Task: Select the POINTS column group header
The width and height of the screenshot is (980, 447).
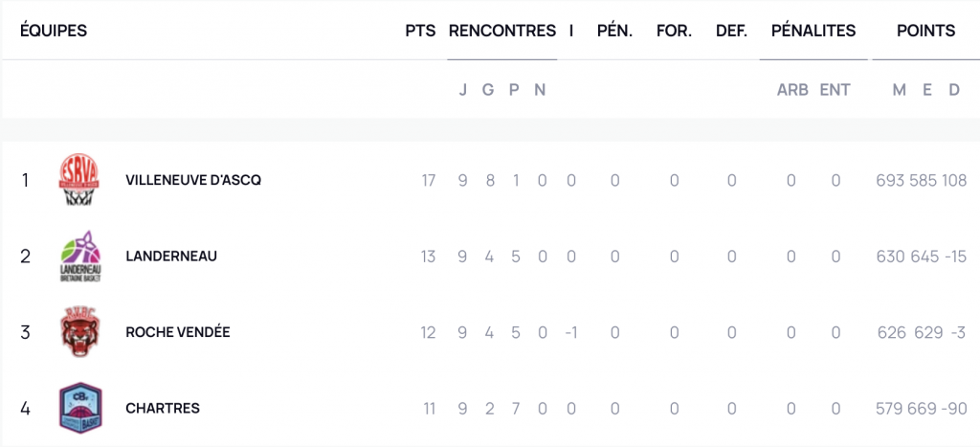Action: tap(925, 31)
